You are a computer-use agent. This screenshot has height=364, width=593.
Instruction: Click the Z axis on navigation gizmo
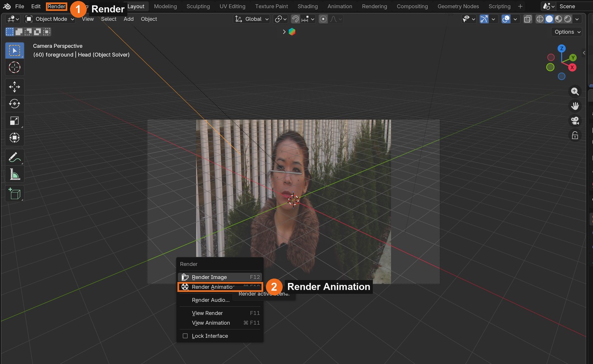561,49
